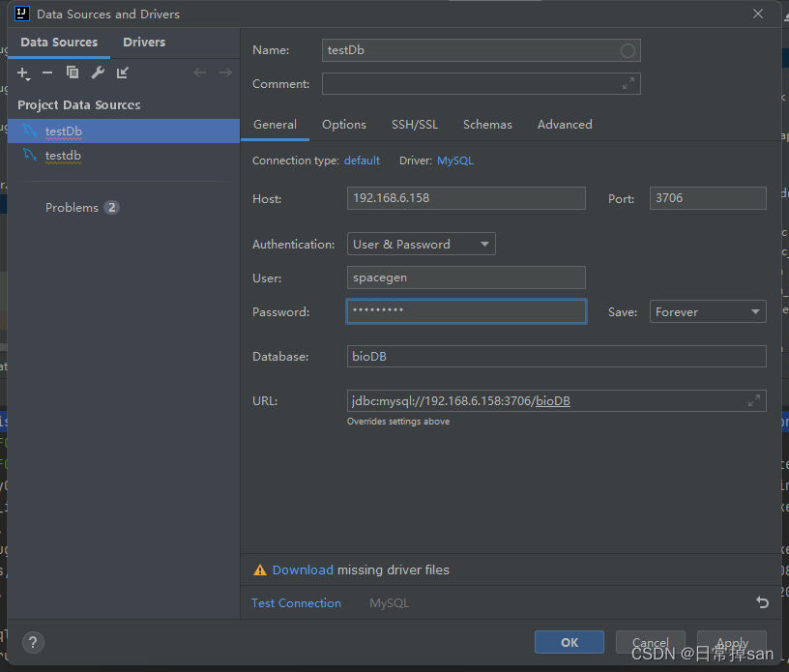Confirm with the OK button
This screenshot has width=789, height=672.
pyautogui.click(x=570, y=642)
